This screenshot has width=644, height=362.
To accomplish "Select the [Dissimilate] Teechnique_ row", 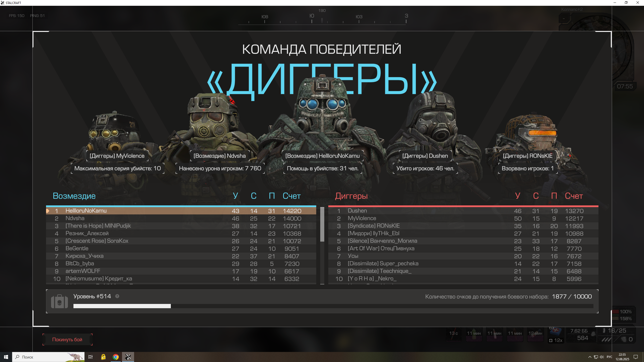I will pyautogui.click(x=463, y=271).
